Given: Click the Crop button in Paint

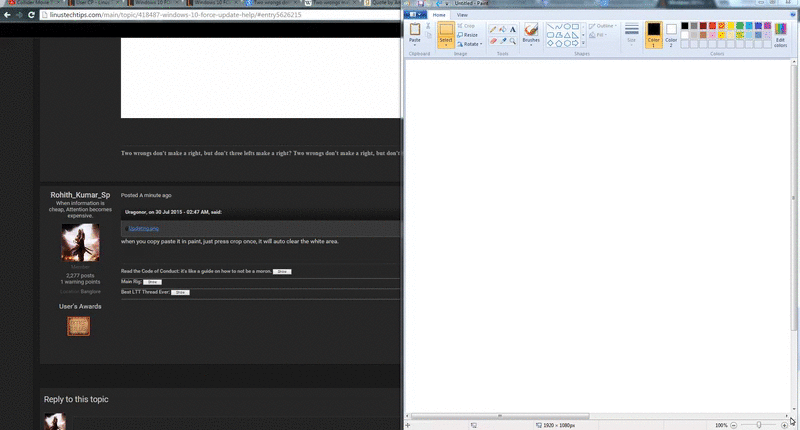Looking at the screenshot, I should [466, 26].
